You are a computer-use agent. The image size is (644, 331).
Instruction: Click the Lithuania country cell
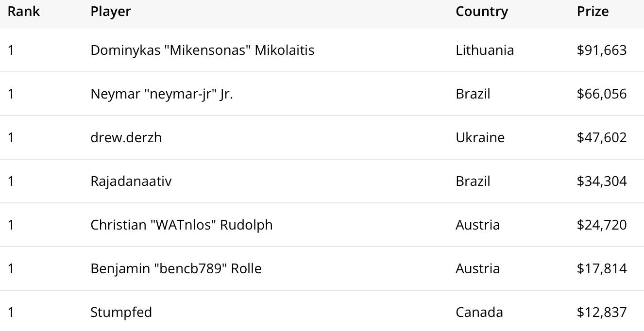pyautogui.click(x=485, y=50)
